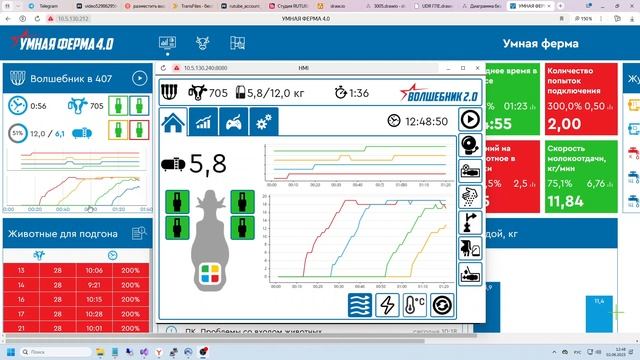Select animal row 13 with time 10:06
Image resolution: width=640 pixels, height=360 pixels.
[76, 270]
